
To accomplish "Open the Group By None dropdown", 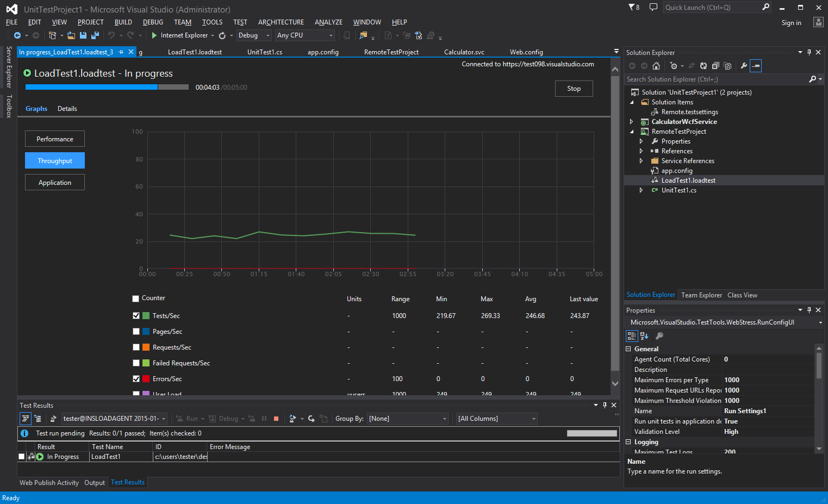I will pyautogui.click(x=408, y=419).
